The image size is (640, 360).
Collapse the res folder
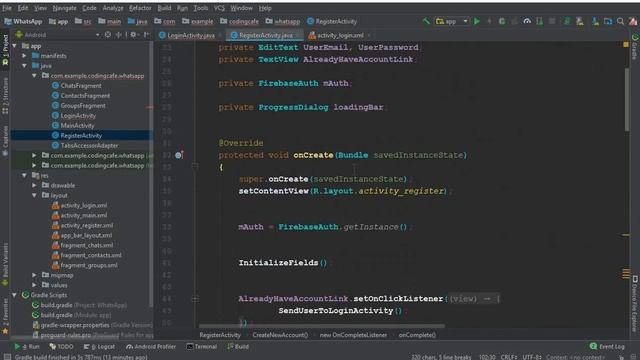click(24, 175)
